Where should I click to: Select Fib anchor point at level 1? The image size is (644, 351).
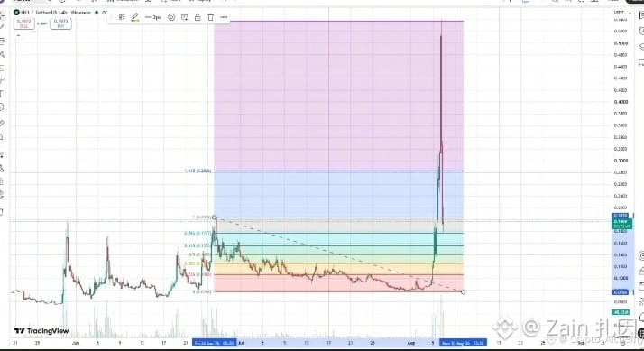click(215, 217)
